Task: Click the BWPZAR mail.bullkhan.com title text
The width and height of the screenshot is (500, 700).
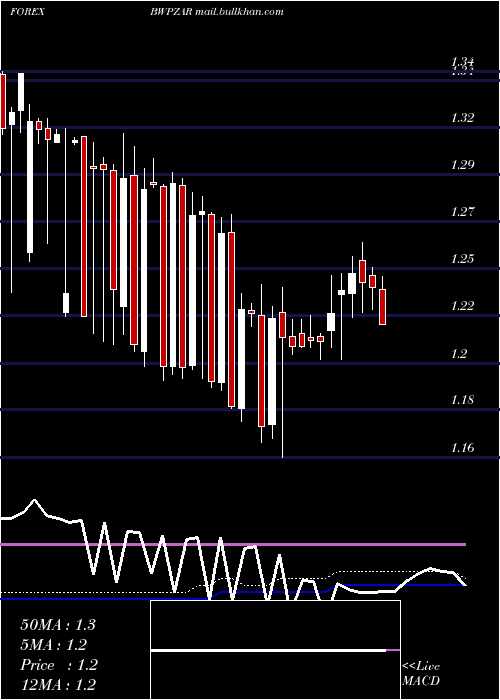Action: 217,12
